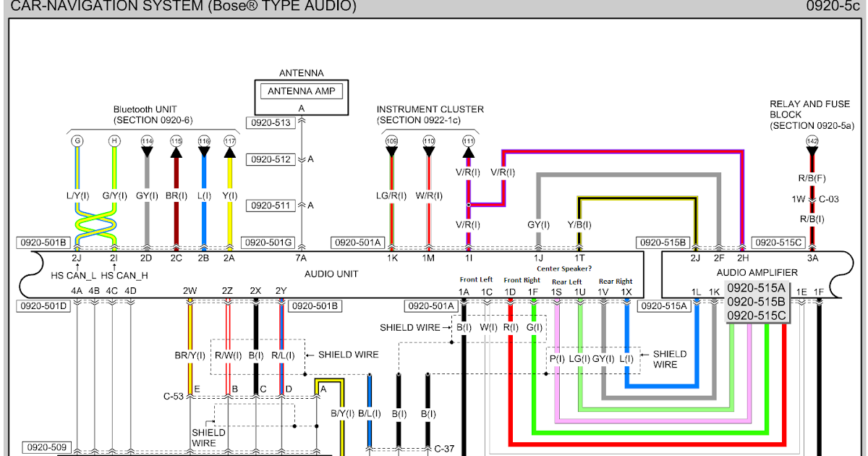Click the C-53 connector label

click(174, 396)
